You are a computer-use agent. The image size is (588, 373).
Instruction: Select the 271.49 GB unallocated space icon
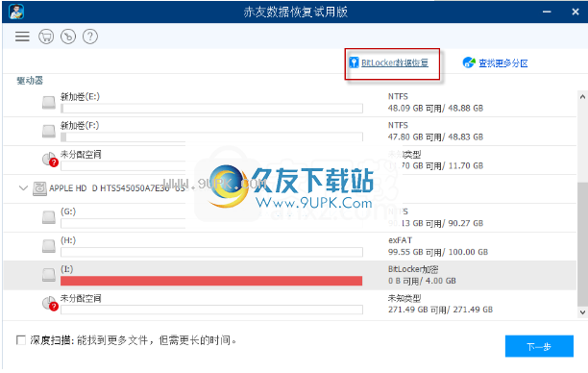pyautogui.click(x=50, y=303)
